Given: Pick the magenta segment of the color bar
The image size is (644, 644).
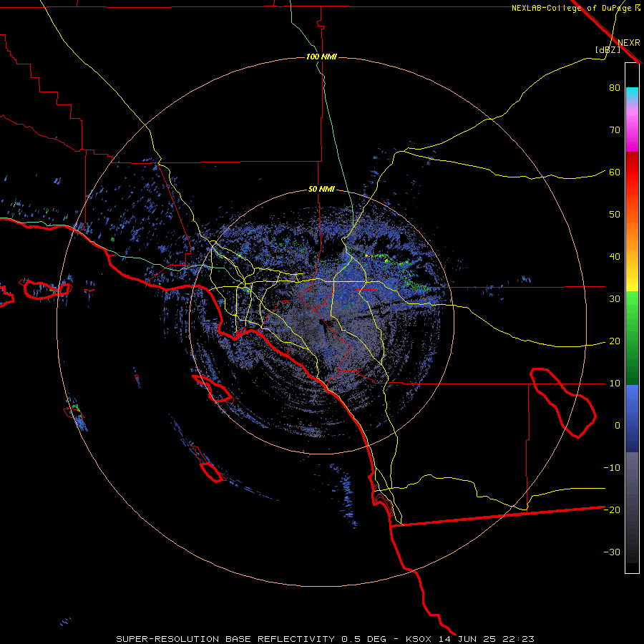Looking at the screenshot, I should [632, 132].
